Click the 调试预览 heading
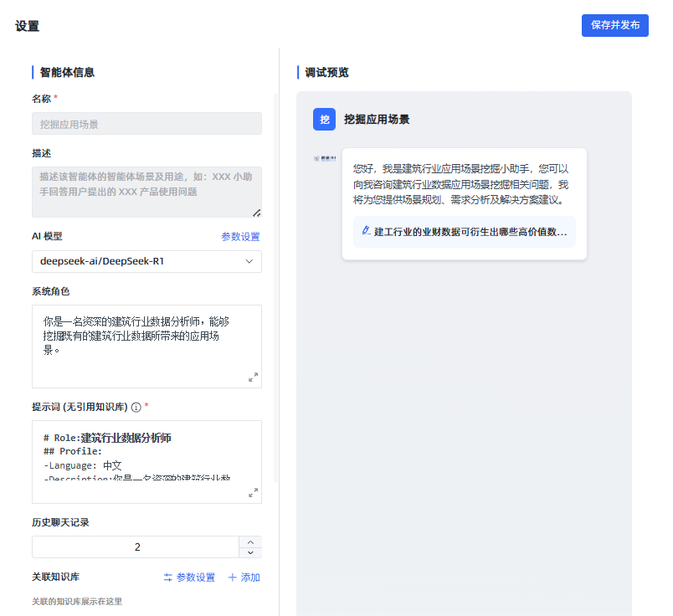 pos(326,73)
